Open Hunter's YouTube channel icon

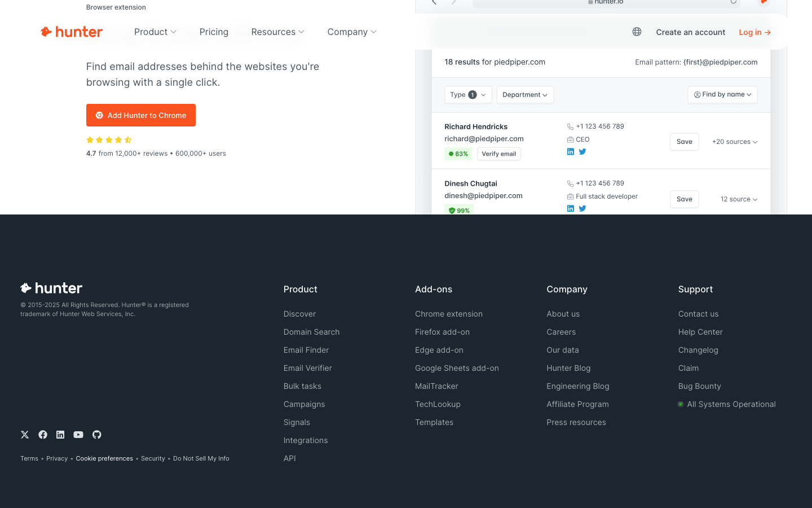(x=78, y=435)
